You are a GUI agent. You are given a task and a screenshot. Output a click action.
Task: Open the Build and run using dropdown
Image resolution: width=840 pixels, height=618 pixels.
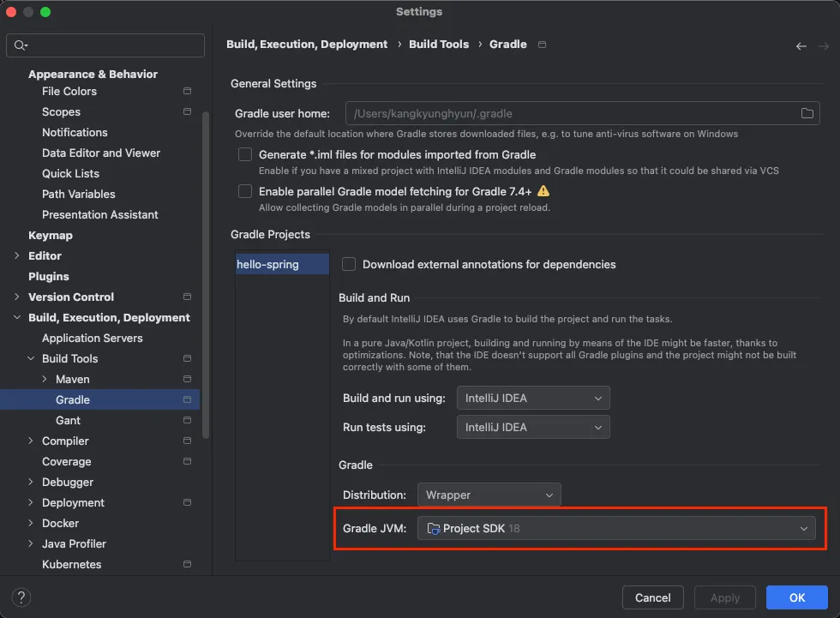point(533,398)
